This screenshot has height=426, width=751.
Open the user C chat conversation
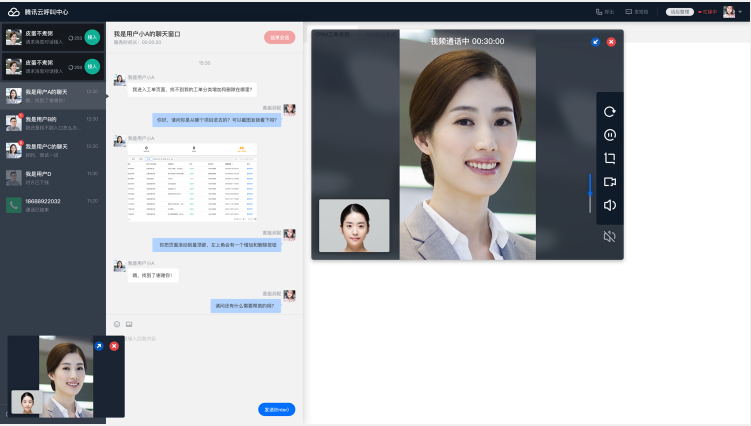pyautogui.click(x=53, y=150)
